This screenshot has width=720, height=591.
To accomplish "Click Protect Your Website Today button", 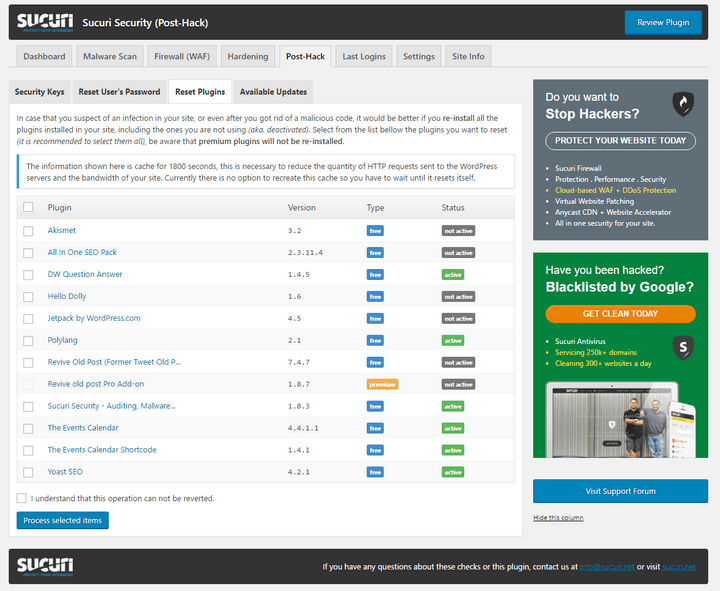I will [620, 141].
